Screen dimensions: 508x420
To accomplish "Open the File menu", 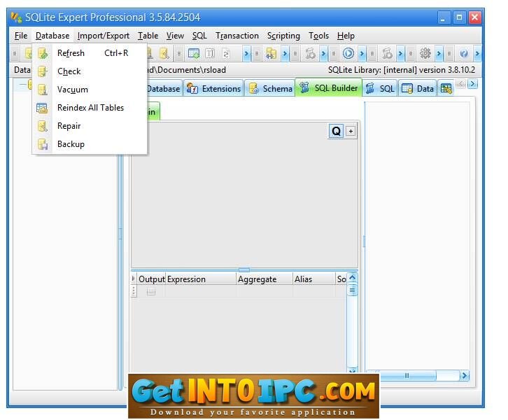I will tap(21, 36).
